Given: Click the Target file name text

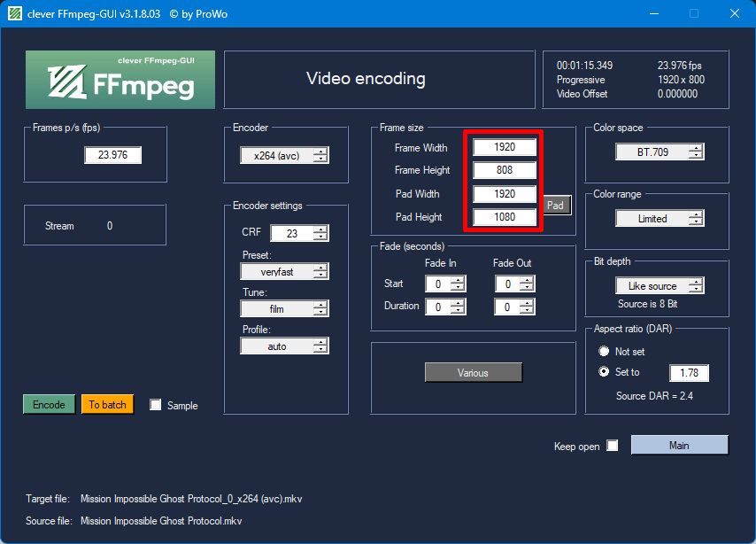Looking at the screenshot, I should [191, 499].
